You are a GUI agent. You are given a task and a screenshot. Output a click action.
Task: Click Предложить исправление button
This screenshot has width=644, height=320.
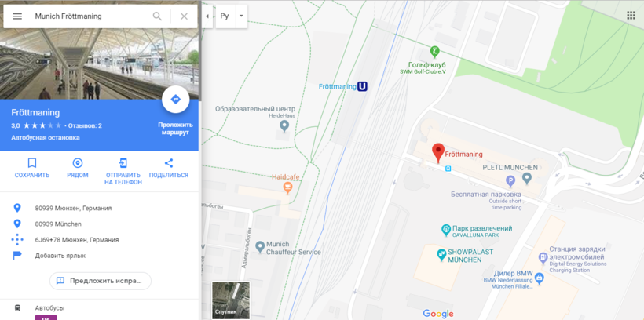(x=101, y=281)
